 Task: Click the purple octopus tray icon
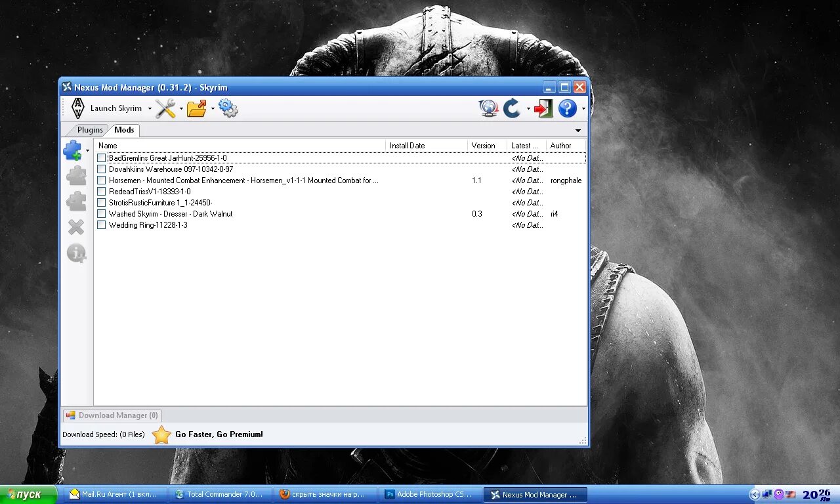(779, 494)
